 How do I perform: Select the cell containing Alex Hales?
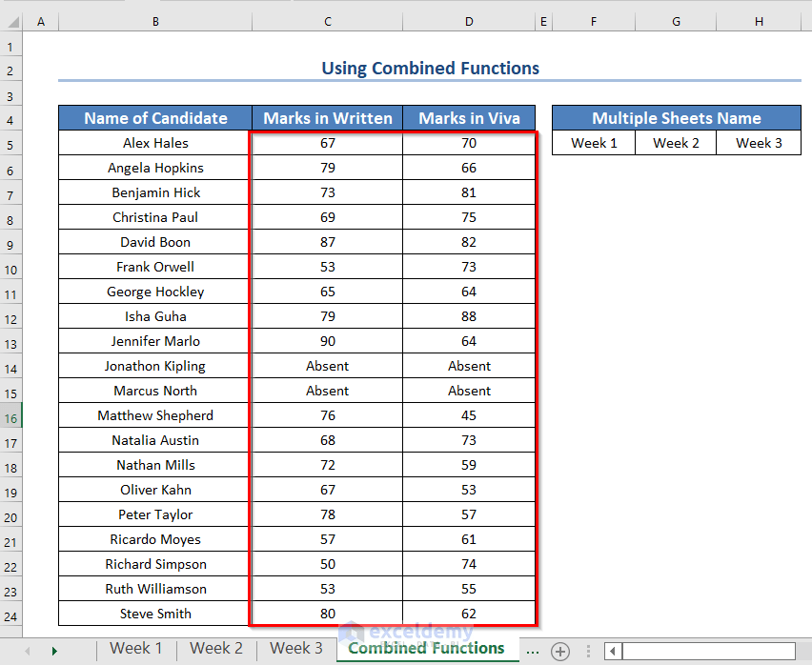[x=153, y=143]
